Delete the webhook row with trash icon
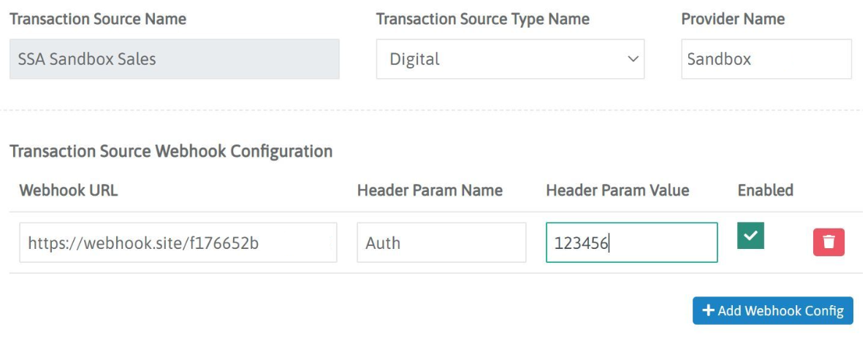The height and width of the screenshot is (338, 868). pos(829,242)
